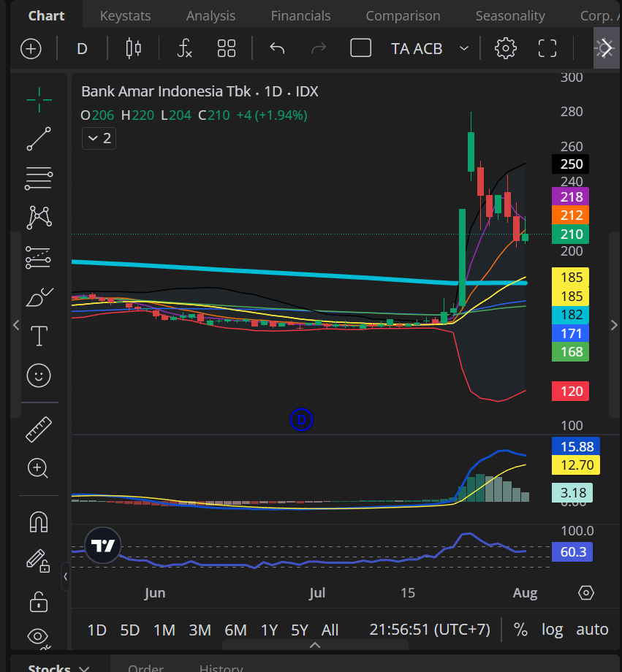Select the trend line tool
622x672 pixels.
39,139
